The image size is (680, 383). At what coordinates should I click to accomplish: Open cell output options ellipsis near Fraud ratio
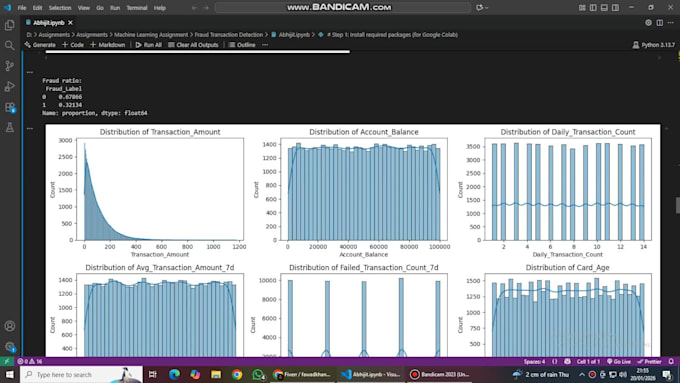click(29, 72)
